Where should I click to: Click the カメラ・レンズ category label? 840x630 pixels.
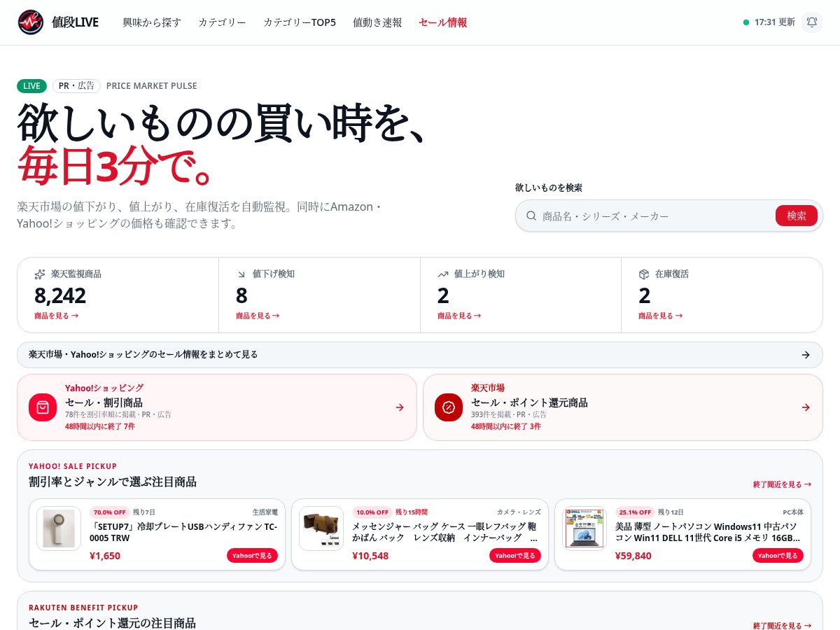pos(519,512)
